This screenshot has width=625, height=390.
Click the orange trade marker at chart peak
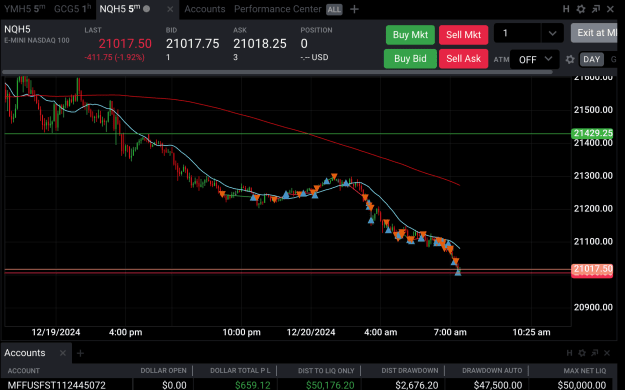334,176
